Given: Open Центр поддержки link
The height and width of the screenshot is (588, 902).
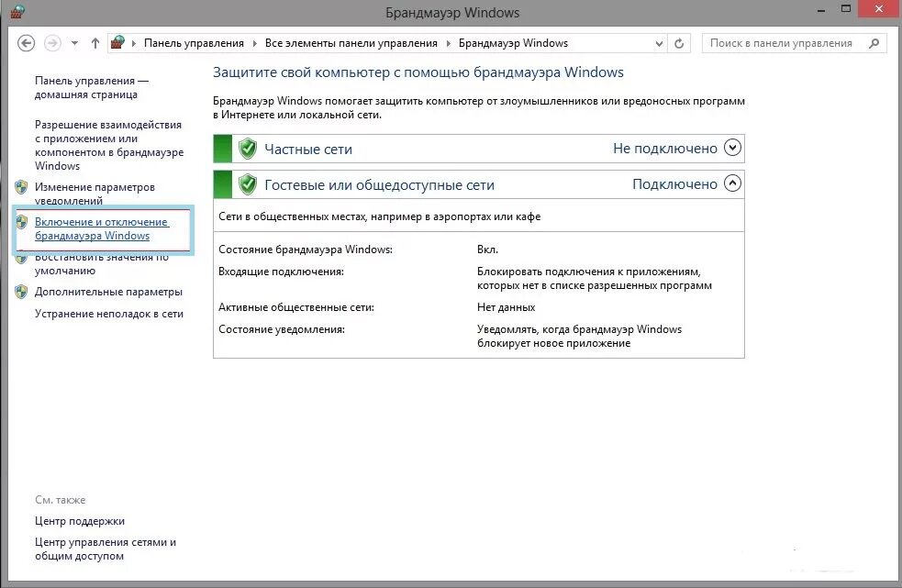Looking at the screenshot, I should pyautogui.click(x=80, y=521).
